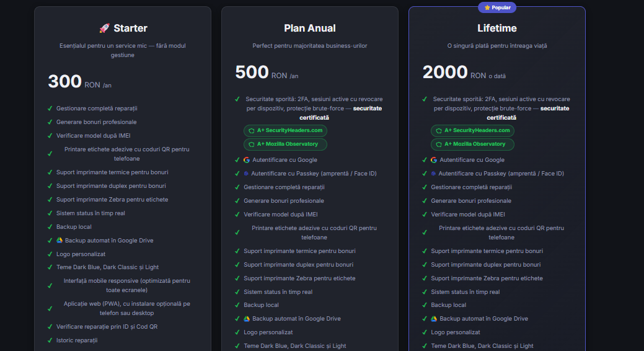The image size is (644, 351).
Task: Click Lifetime's 'Printare etichete adezive' feature
Action: [x=501, y=233]
